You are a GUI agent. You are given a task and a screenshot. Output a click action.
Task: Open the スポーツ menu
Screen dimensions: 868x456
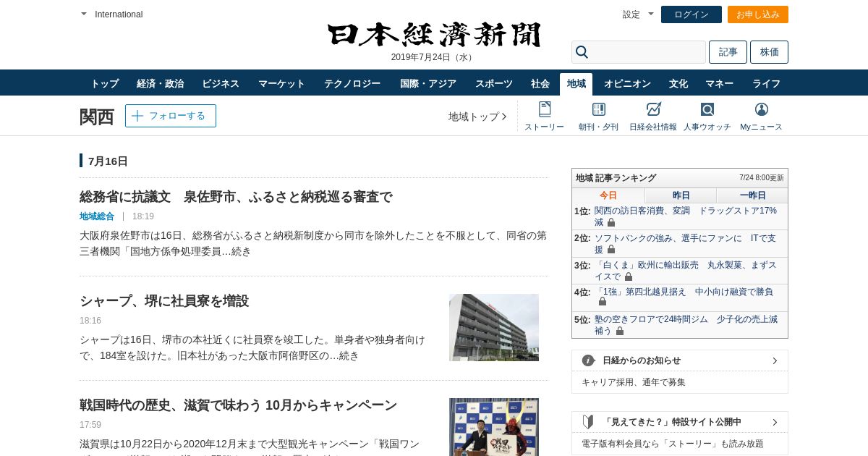click(494, 83)
